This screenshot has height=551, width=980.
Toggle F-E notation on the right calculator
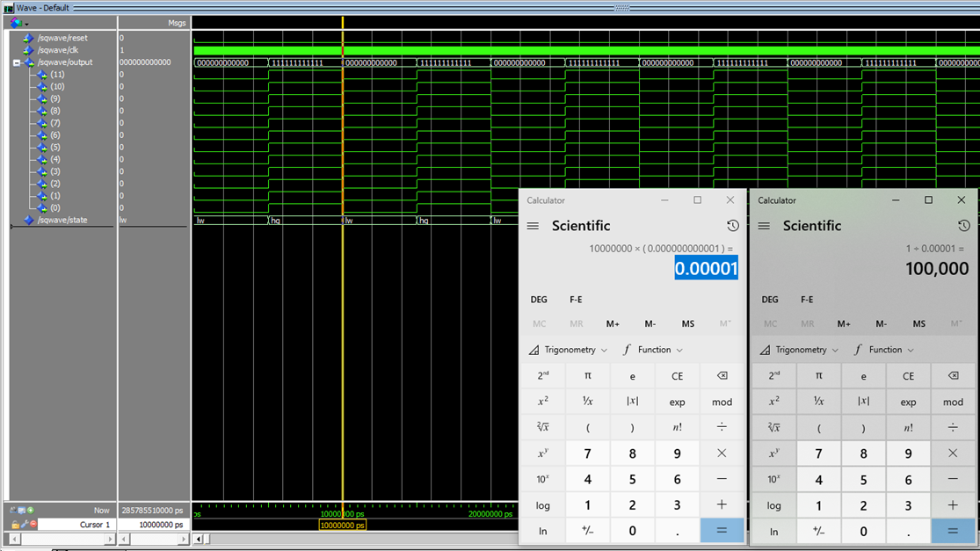(x=807, y=300)
